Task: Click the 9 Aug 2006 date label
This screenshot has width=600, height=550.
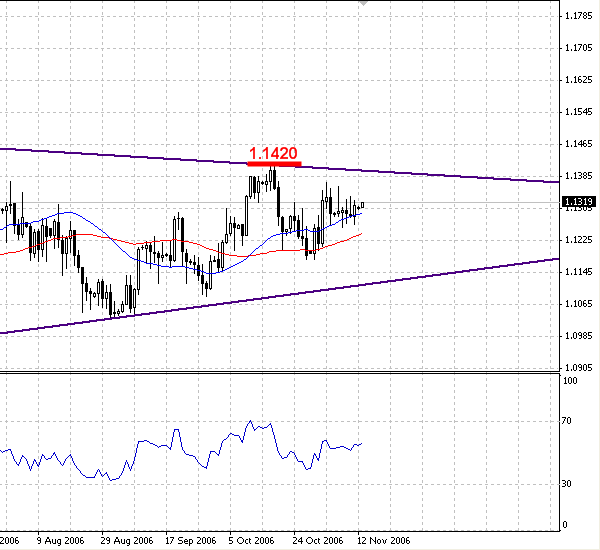Action: point(60,541)
